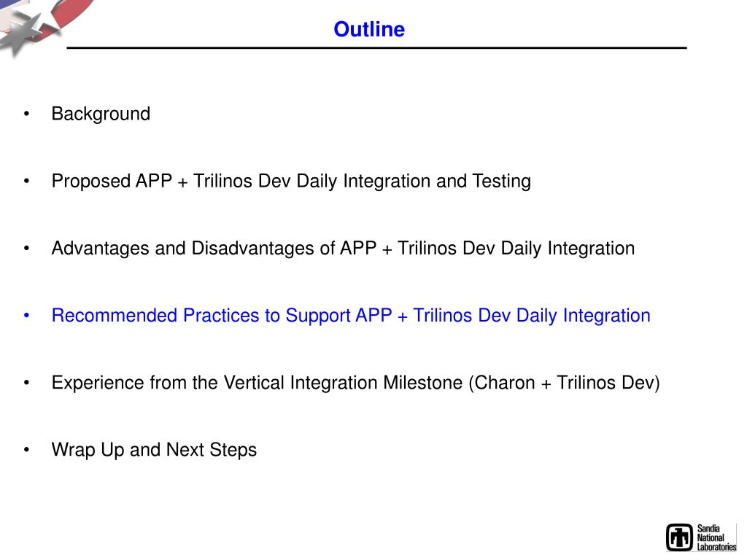The width and height of the screenshot is (747, 560).
Task: Click the bullet beside Advantages line
Action: pyautogui.click(x=27, y=248)
